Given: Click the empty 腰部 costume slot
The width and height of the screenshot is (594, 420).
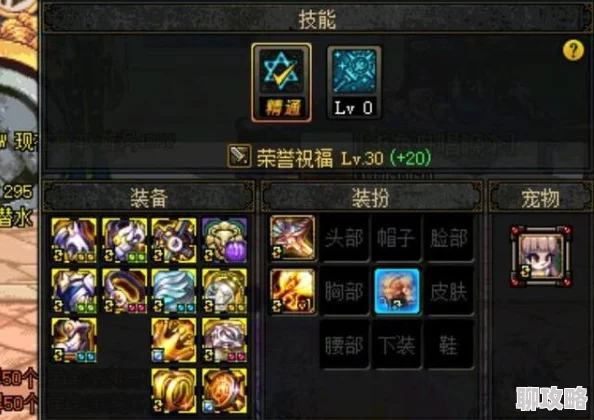Looking at the screenshot, I should (x=344, y=345).
